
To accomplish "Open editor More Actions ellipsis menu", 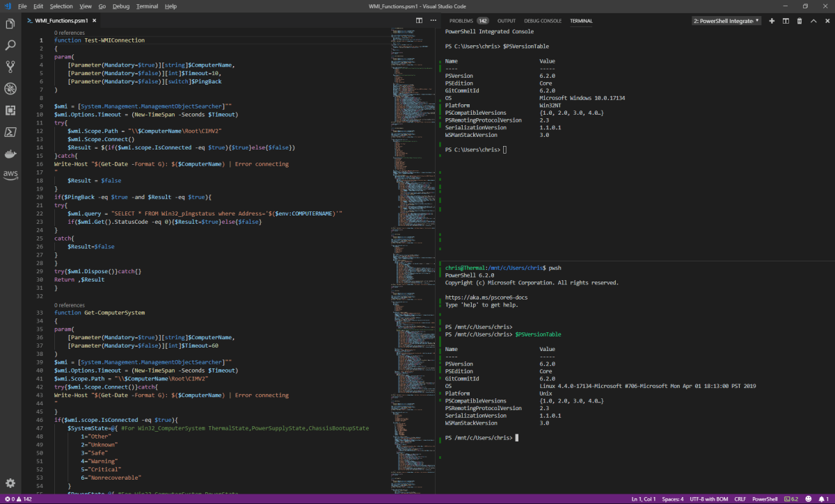I will (432, 21).
